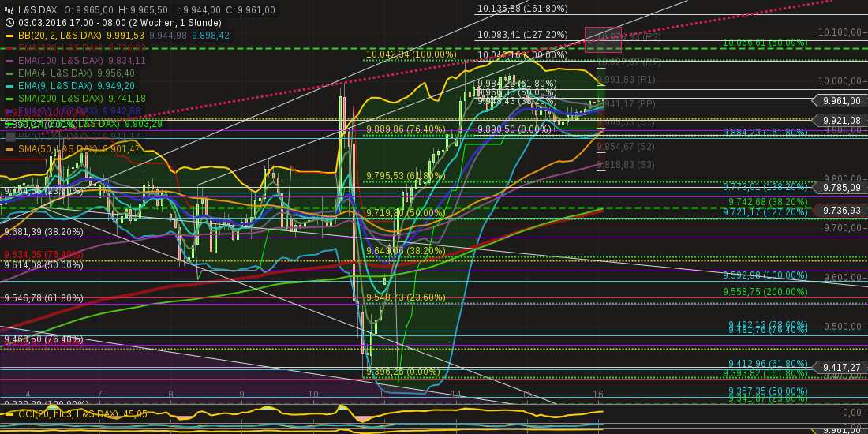Click the 9.643,06 (38.20%) retracement label
This screenshot has width=868, height=434.
point(406,250)
